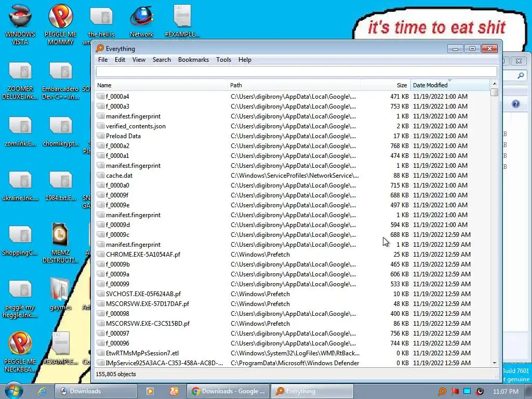This screenshot has width=532, height=399.
Task: Click Everything magnifier tray icon
Action: coord(442,392)
